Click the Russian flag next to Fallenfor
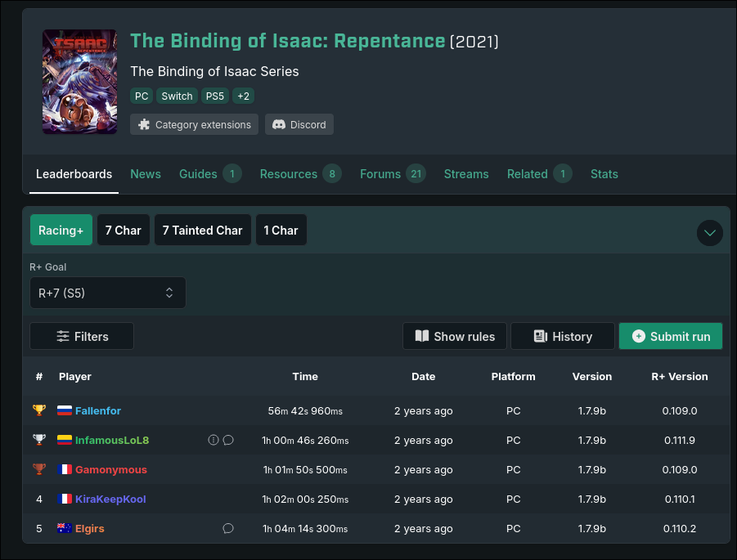 (x=65, y=410)
